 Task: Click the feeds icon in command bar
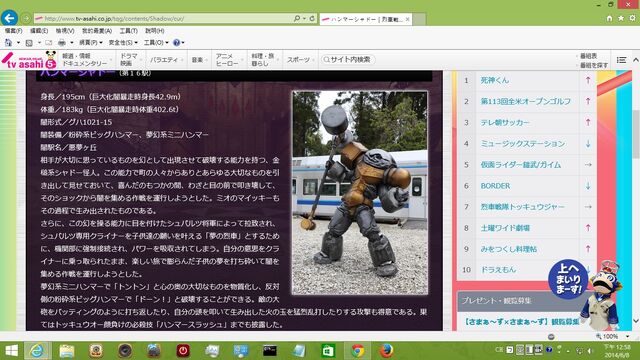[x=29, y=42]
